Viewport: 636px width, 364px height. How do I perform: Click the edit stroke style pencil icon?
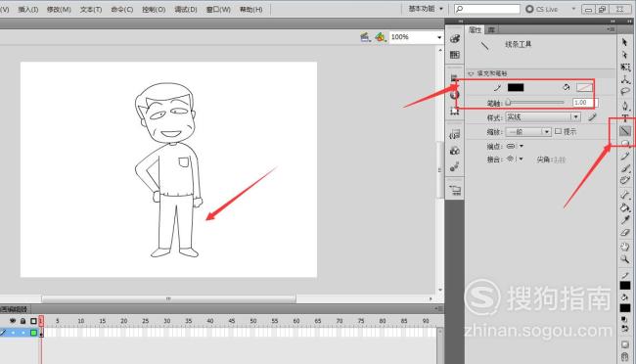click(593, 117)
